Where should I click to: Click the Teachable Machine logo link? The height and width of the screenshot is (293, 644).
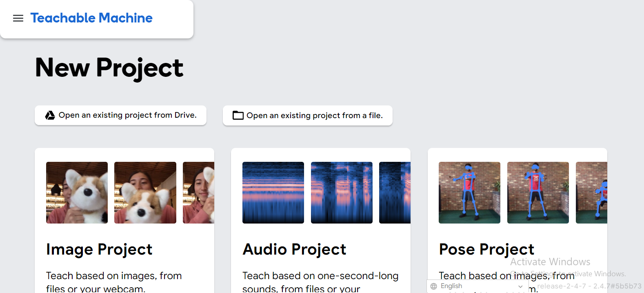pyautogui.click(x=91, y=18)
